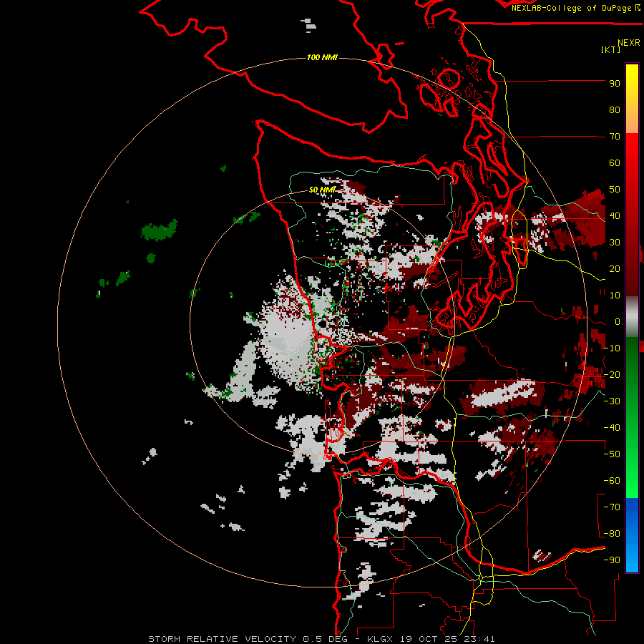Click the -10 value on velocity scale
644x644 pixels.
click(612, 348)
